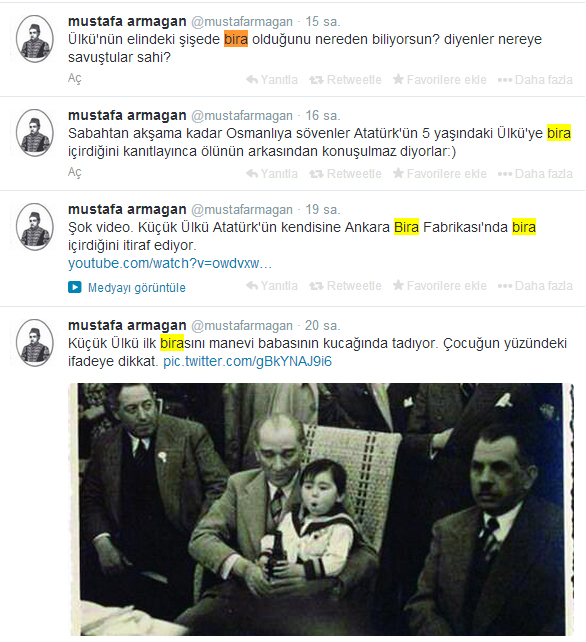Open Daha fazla menu on 16 sa. tweet
586x642 pixels.
pyautogui.click(x=535, y=174)
